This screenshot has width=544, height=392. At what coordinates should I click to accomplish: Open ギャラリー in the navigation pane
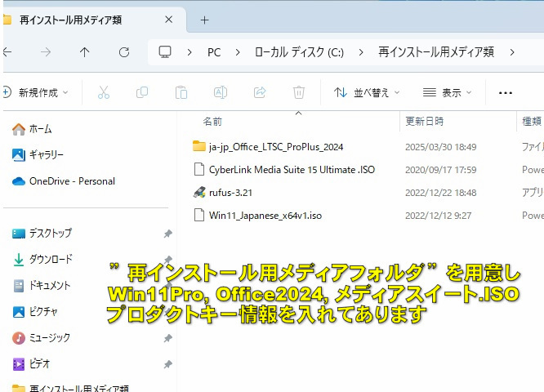click(38, 154)
